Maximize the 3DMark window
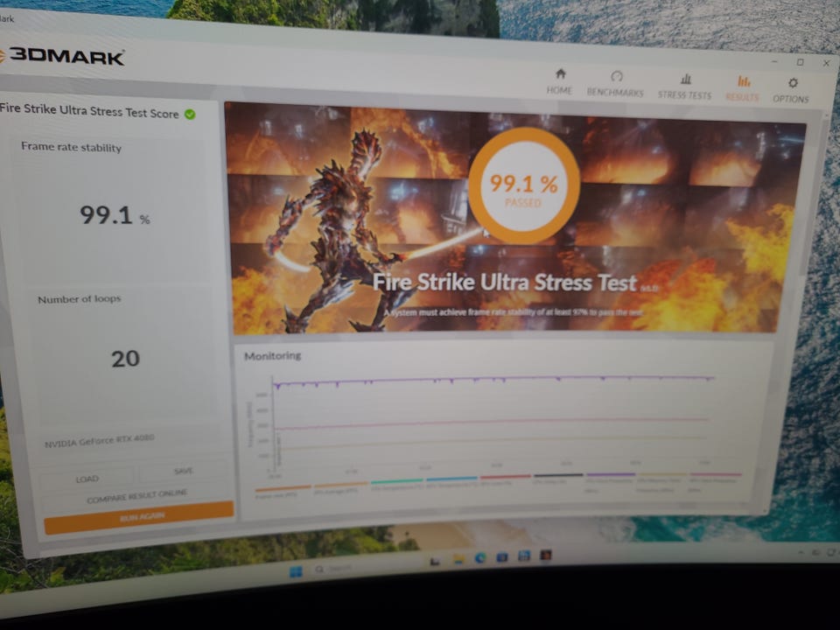 tap(801, 62)
